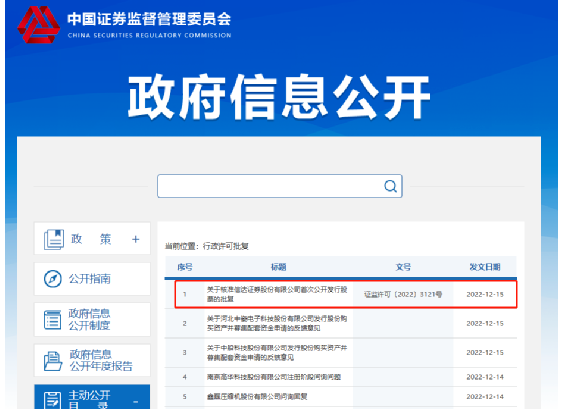
Task: Click sequence number 1 cell
Action: (185, 294)
